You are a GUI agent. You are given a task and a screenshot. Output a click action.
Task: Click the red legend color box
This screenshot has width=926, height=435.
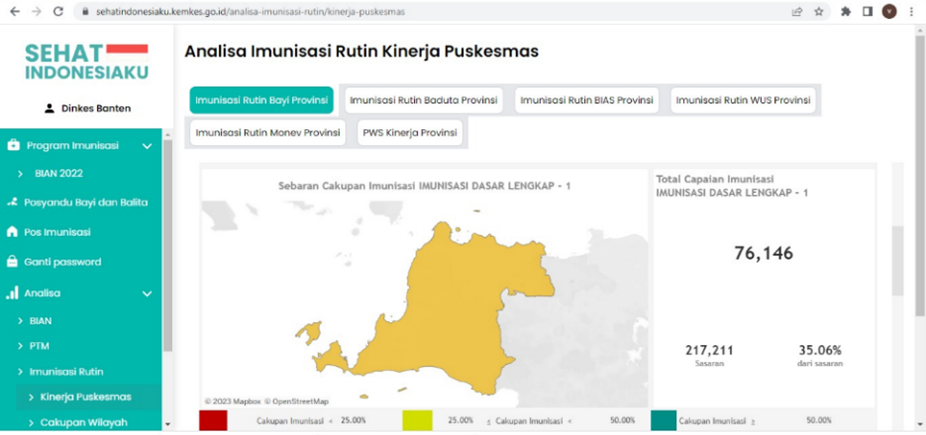213,421
